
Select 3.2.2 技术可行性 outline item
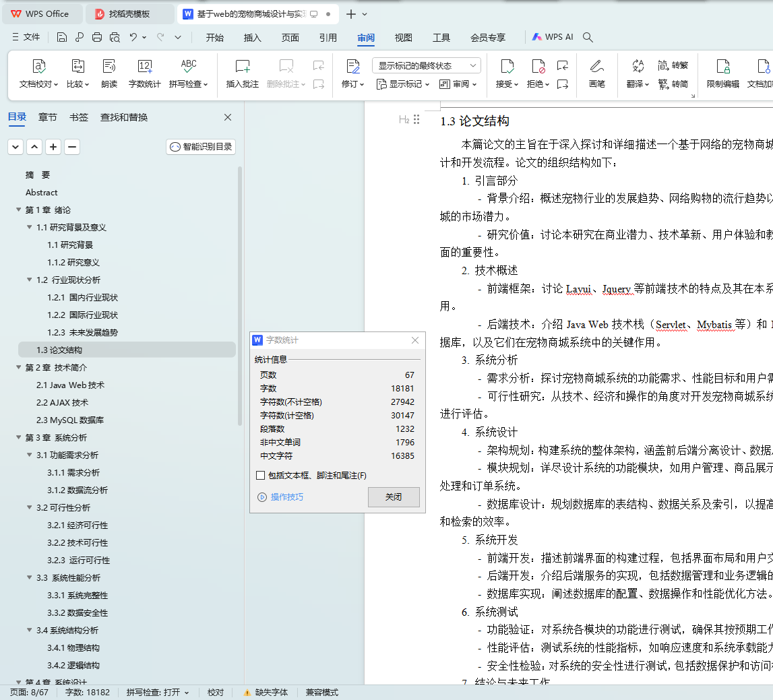pyautogui.click(x=78, y=543)
